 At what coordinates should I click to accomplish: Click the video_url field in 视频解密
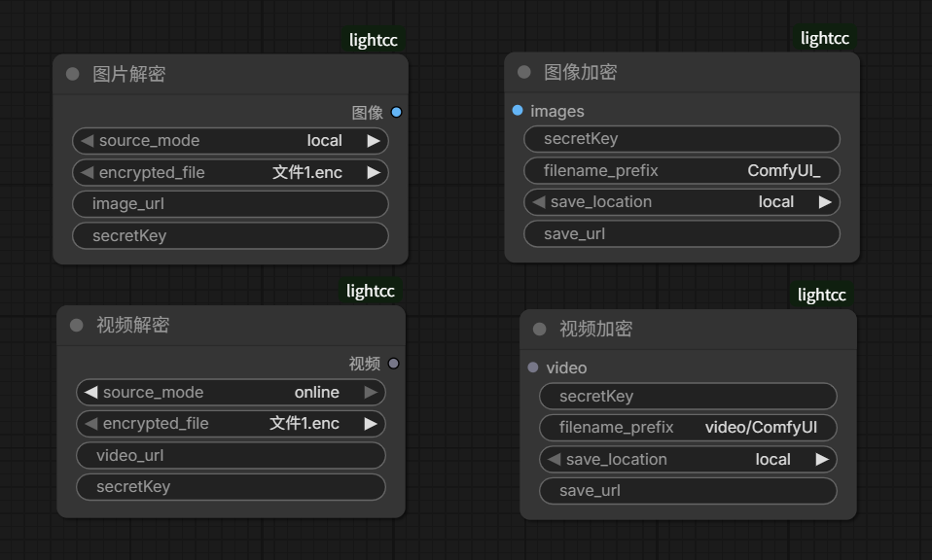(x=231, y=455)
